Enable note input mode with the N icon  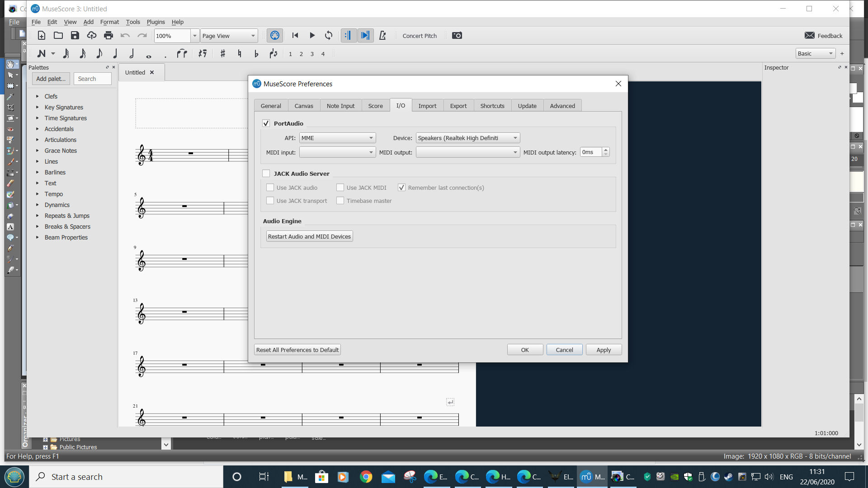pos(41,54)
